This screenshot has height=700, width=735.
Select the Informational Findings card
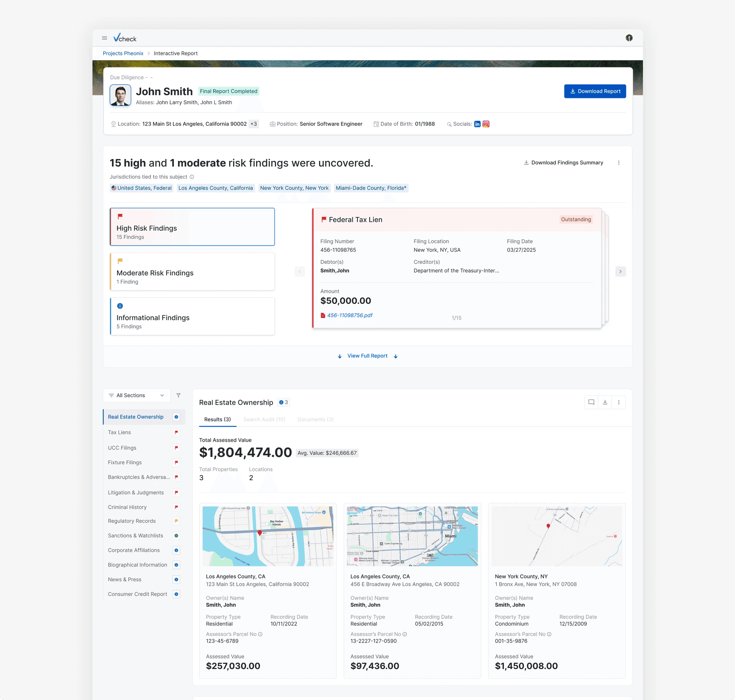pos(192,317)
